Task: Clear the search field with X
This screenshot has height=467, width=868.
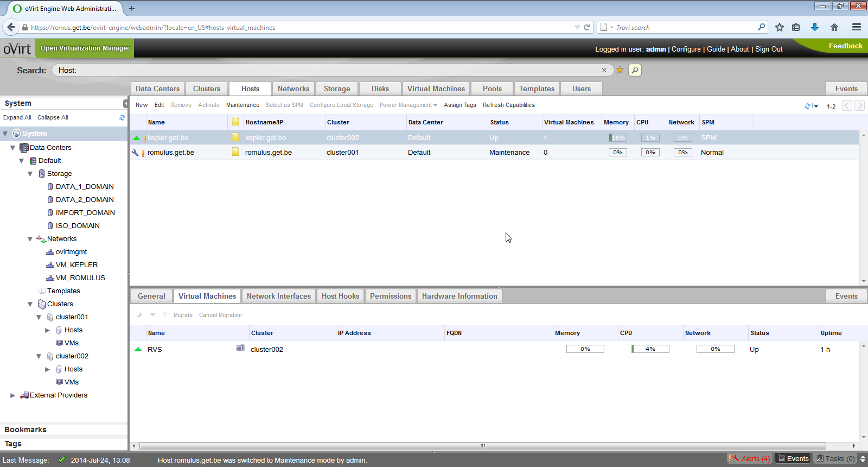Action: pyautogui.click(x=604, y=70)
